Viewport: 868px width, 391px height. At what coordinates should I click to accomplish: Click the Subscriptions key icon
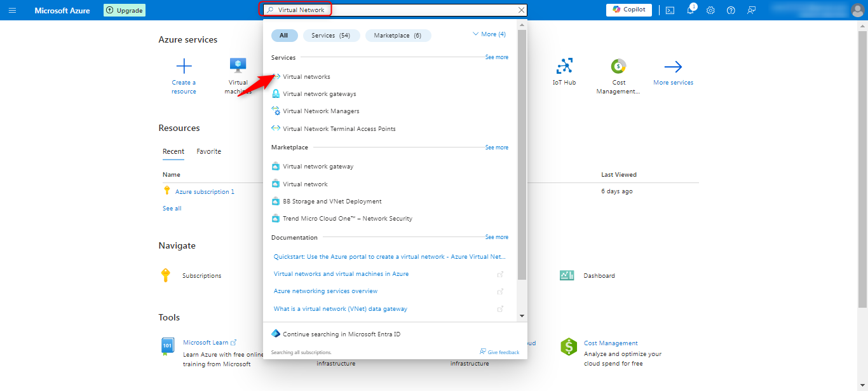[x=166, y=275]
